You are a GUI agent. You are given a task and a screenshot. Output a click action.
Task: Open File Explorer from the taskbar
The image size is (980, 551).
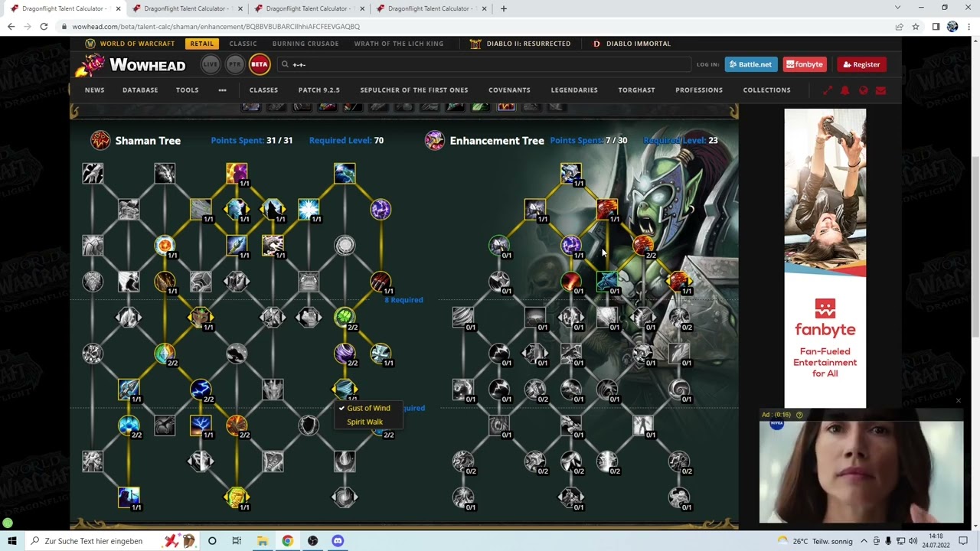point(262,541)
